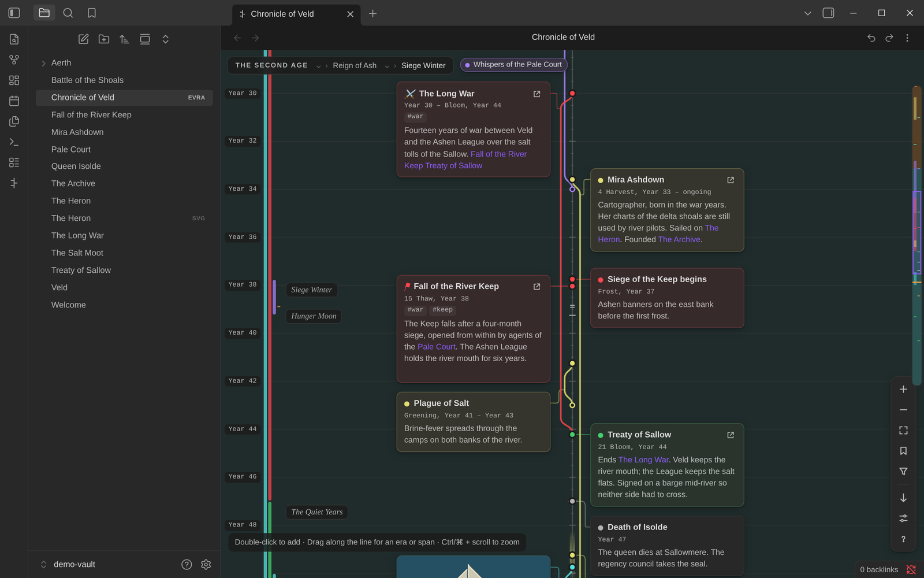Toggle the right sidebar panel
Viewport: 924px width, 578px height.
coord(828,13)
